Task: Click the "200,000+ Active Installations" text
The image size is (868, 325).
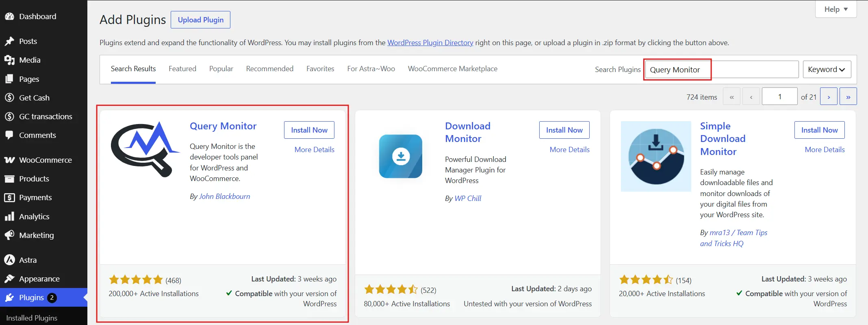Action: pyautogui.click(x=154, y=294)
